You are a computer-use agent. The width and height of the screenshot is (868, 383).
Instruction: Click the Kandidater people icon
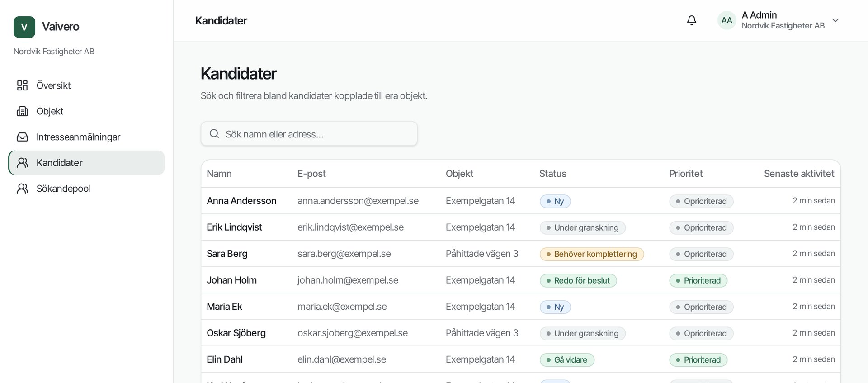(22, 163)
